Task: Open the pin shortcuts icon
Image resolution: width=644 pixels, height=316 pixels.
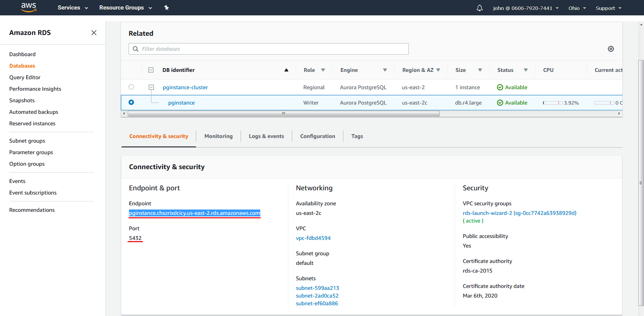Action: [x=167, y=8]
